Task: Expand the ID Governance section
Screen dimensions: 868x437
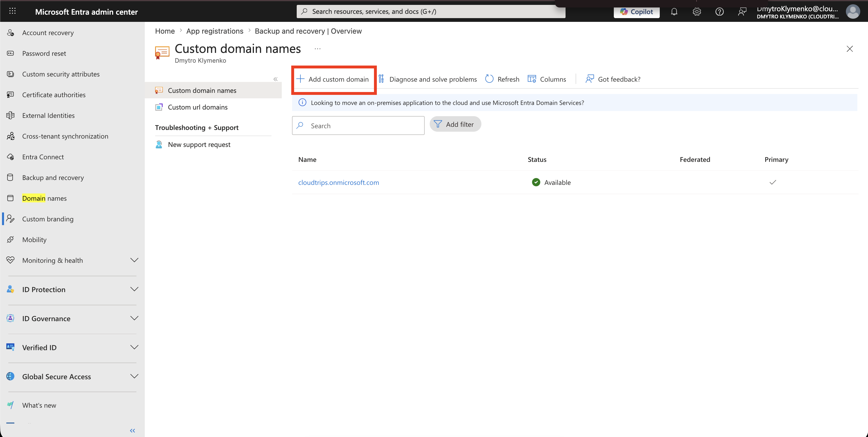Action: pyautogui.click(x=134, y=318)
